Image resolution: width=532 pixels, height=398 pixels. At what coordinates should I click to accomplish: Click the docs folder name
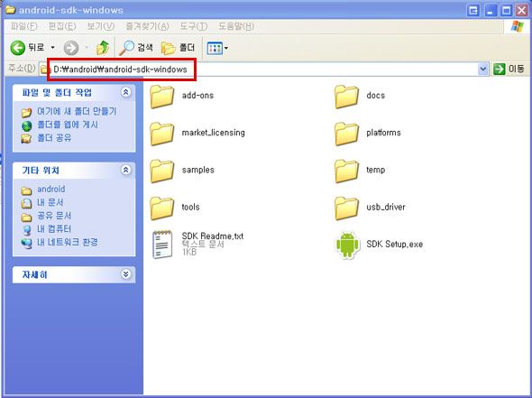(376, 95)
